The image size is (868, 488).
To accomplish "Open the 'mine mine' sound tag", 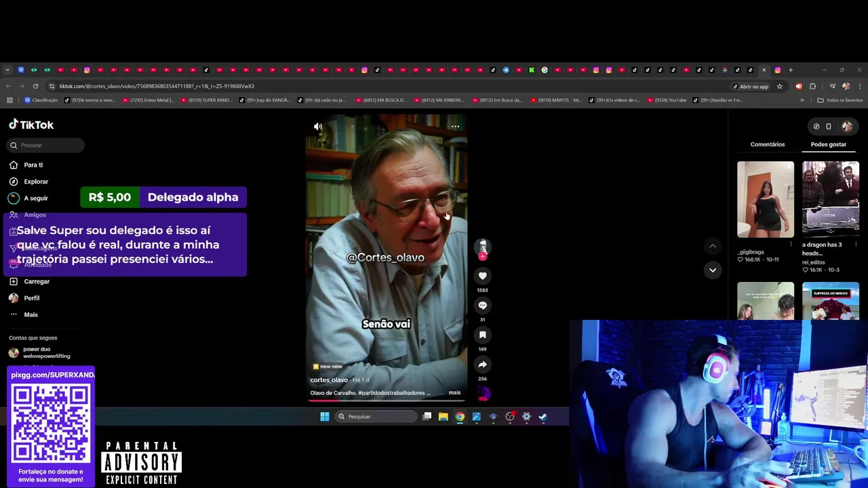I will coord(328,367).
